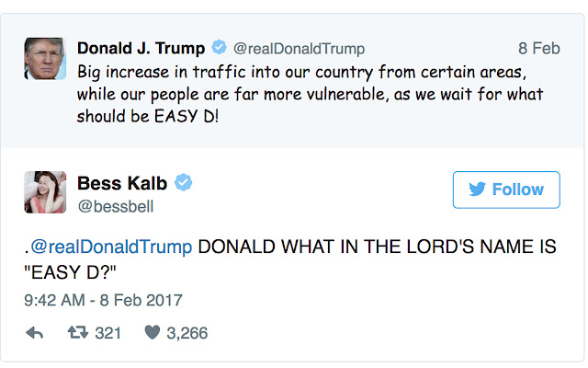Open the 8 Feb date link
Viewport: 588px width, 368px height.
pos(538,49)
